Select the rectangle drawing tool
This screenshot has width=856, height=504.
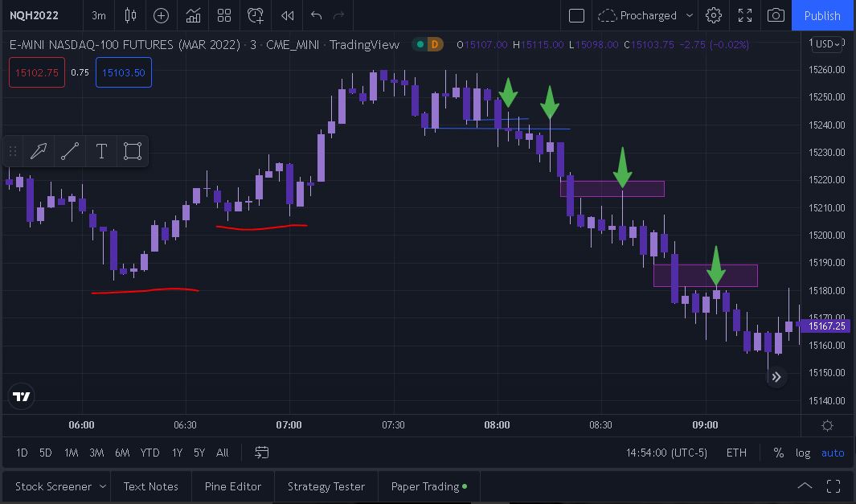(x=132, y=151)
